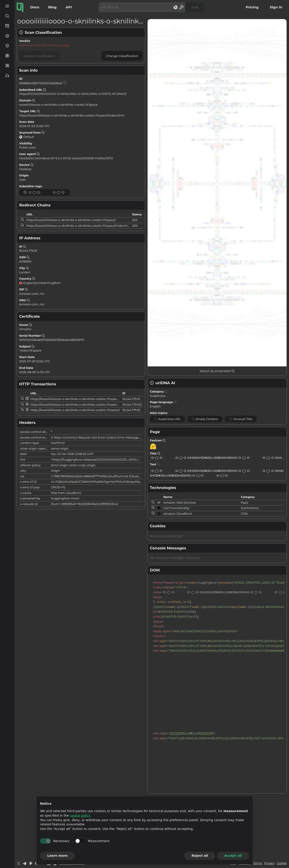Click the x-powered-by value huggingface-moon

(x=65, y=498)
